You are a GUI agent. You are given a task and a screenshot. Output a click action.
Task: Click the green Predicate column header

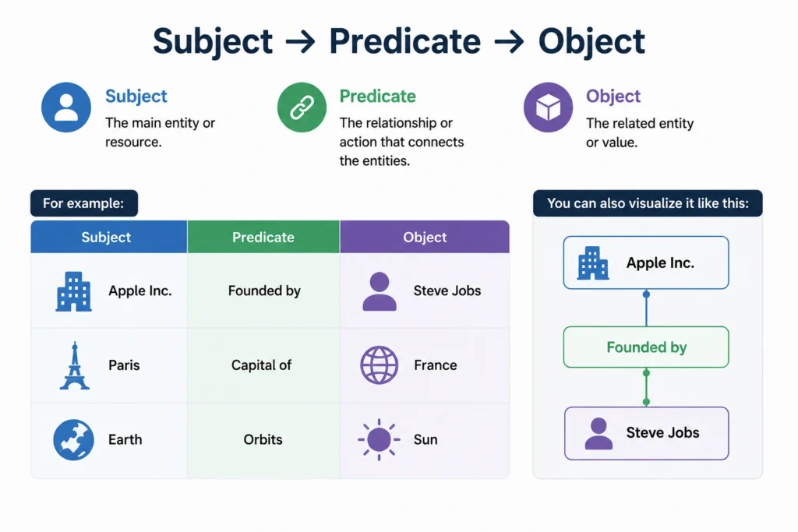[263, 237]
